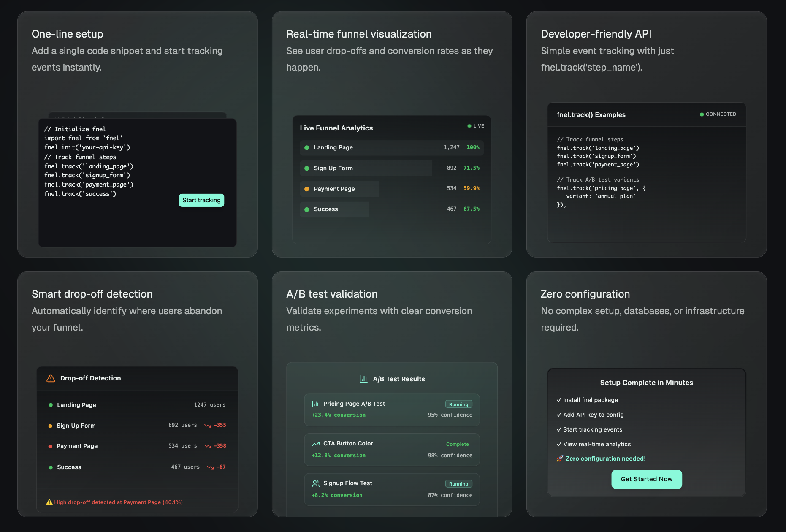Screen dimensions: 786x532
Task: Click the Add API key to config checkmark
Action: (x=559, y=415)
